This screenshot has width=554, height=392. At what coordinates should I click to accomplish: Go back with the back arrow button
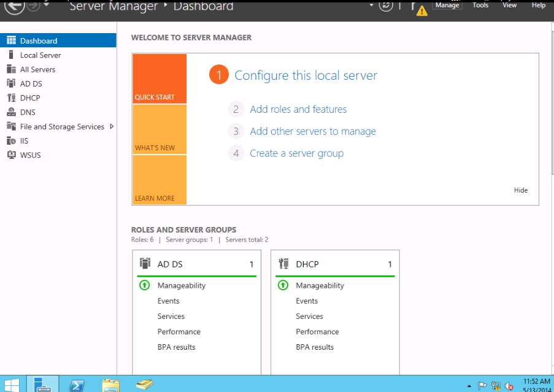pos(14,6)
